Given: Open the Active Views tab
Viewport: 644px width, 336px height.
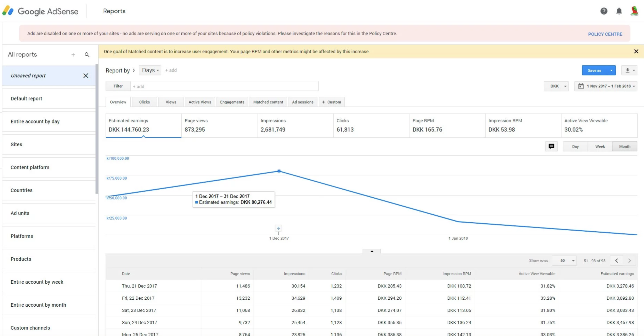Looking at the screenshot, I should 200,102.
